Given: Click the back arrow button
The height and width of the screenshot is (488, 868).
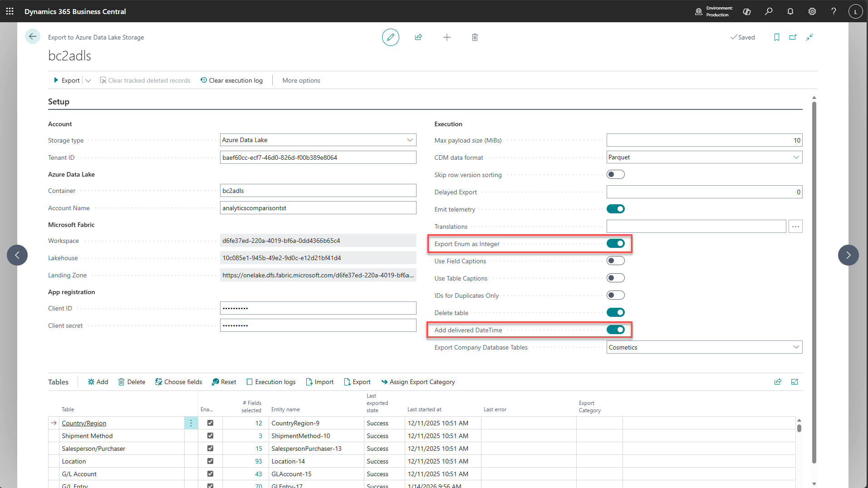Looking at the screenshot, I should pyautogui.click(x=33, y=37).
